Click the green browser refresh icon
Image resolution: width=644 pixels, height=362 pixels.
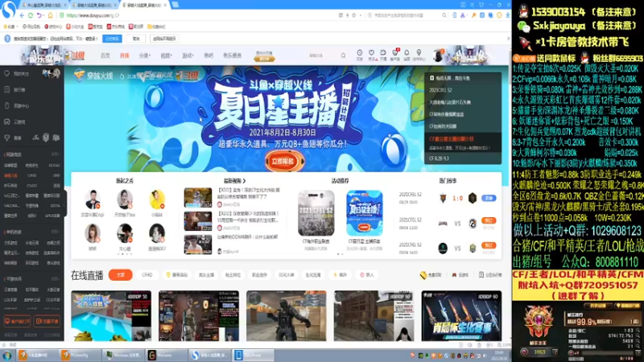point(31,15)
